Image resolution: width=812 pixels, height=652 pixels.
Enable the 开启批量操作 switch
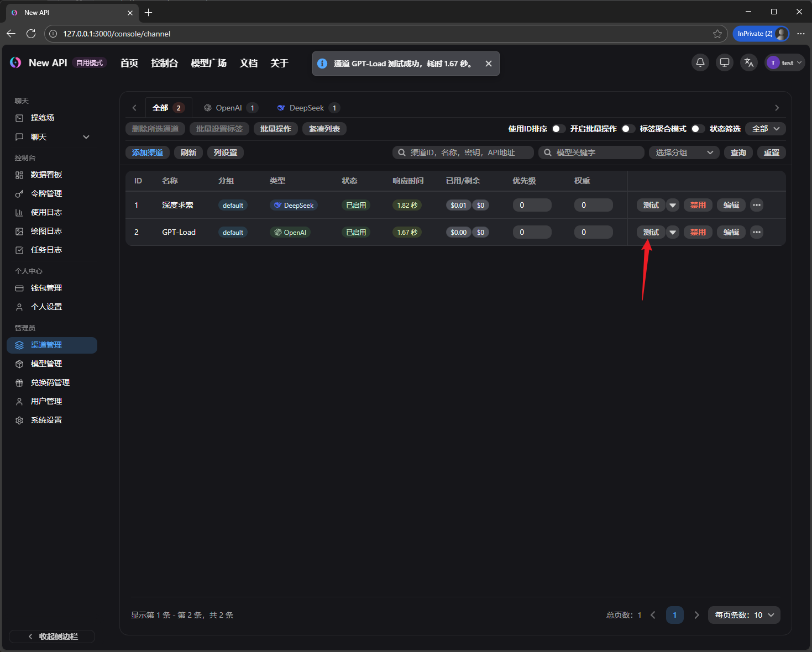627,129
